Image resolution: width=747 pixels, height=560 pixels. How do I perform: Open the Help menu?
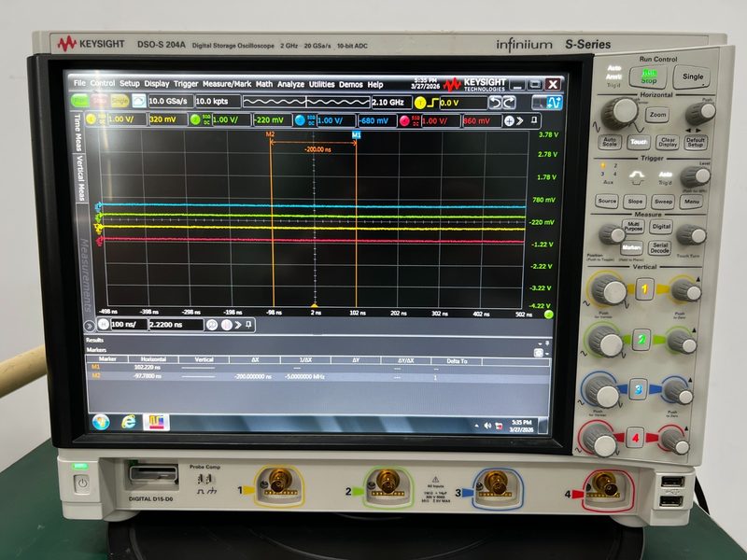(x=375, y=84)
